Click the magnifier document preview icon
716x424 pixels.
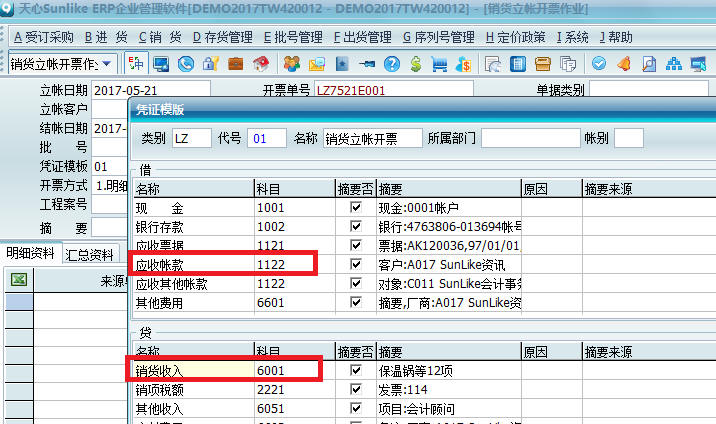pos(649,64)
